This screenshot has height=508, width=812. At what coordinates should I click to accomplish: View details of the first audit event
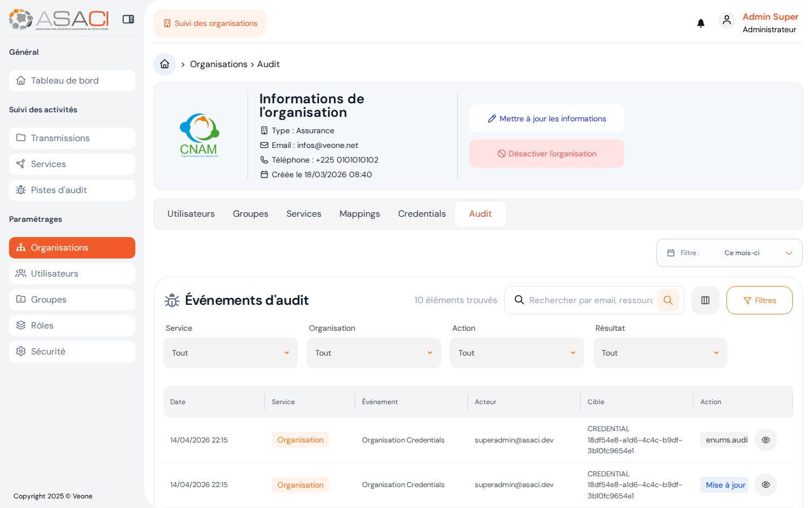tap(765, 439)
